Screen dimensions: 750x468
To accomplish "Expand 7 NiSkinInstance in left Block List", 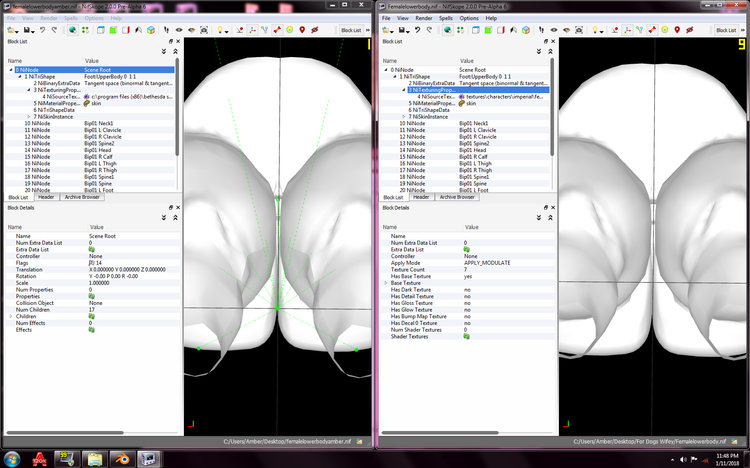I will [x=29, y=117].
